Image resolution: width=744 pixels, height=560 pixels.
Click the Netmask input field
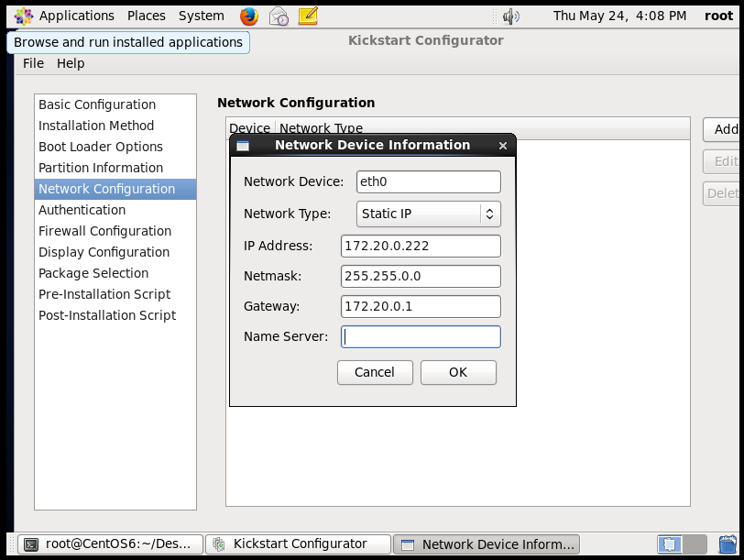click(421, 276)
